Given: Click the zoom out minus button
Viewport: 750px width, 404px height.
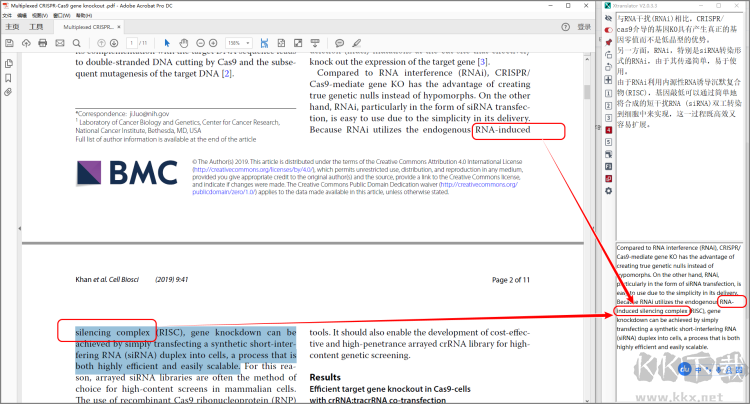Looking at the screenshot, I should click(x=200, y=43).
